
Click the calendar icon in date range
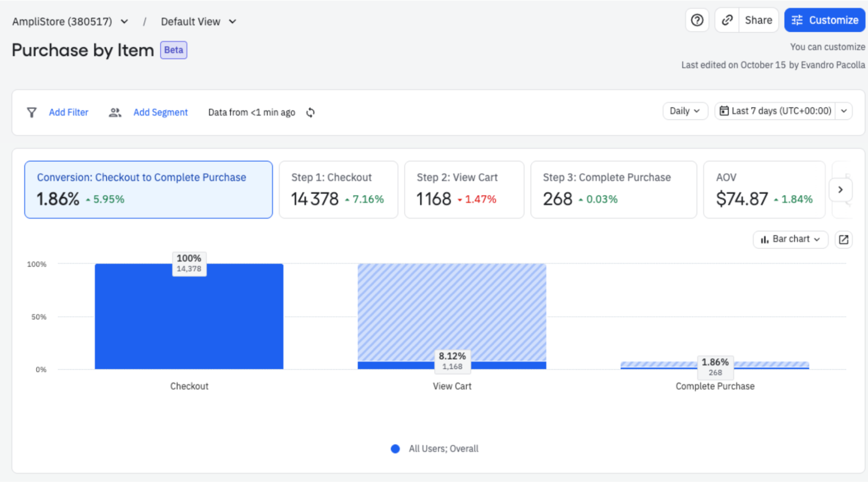coord(724,111)
